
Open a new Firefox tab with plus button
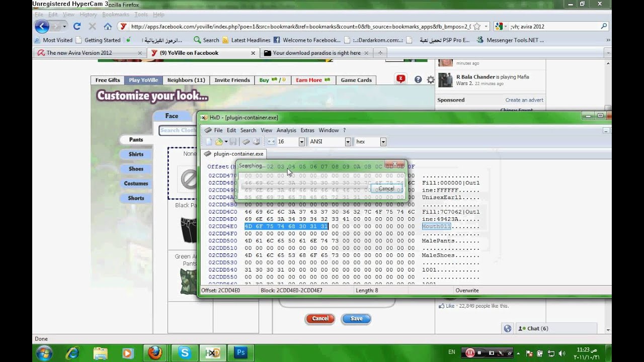[380, 53]
